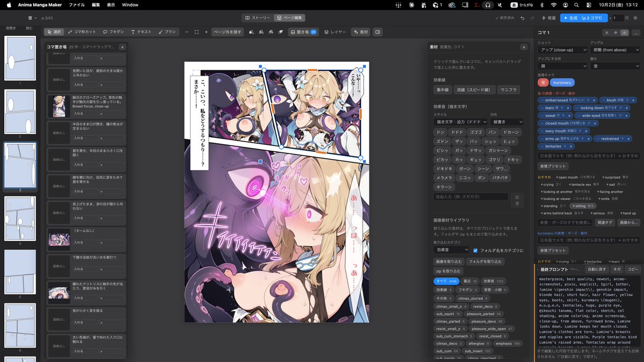Viewport: 644px width, 362px height.
Task: Close the コマ置き場 panel
Action: 122,47
